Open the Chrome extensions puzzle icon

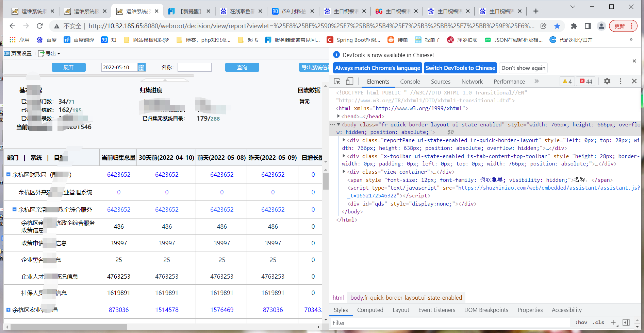[574, 26]
